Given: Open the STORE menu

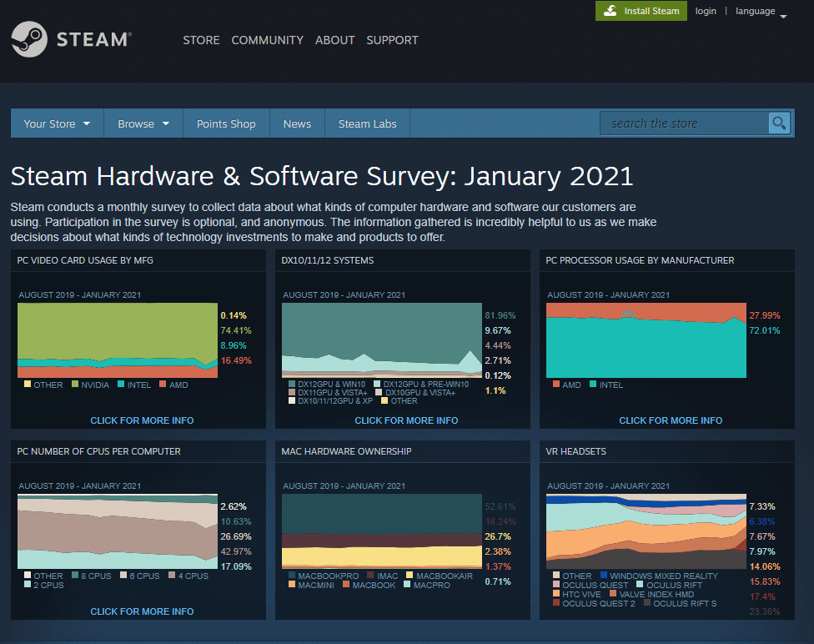Looking at the screenshot, I should click(x=201, y=40).
